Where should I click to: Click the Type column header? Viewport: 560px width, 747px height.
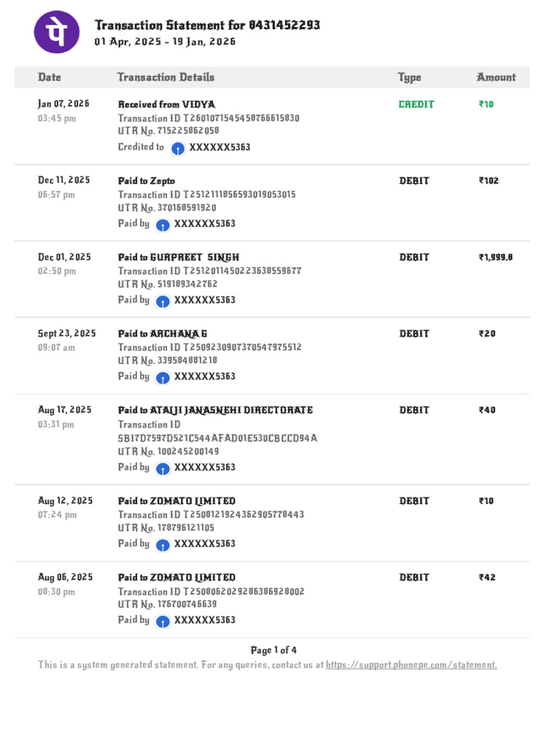tap(409, 77)
